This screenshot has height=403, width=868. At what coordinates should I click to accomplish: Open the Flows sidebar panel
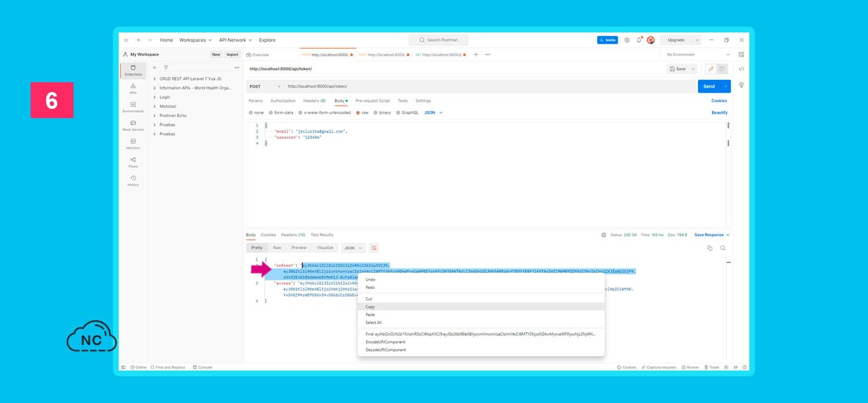click(133, 162)
